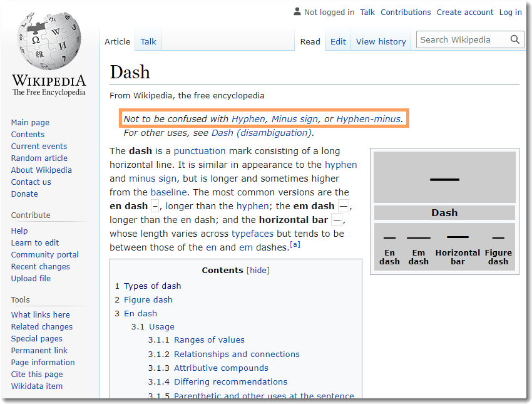Follow the Minus sign hatnote link
Image resolution: width=532 pixels, height=404 pixels.
(295, 119)
